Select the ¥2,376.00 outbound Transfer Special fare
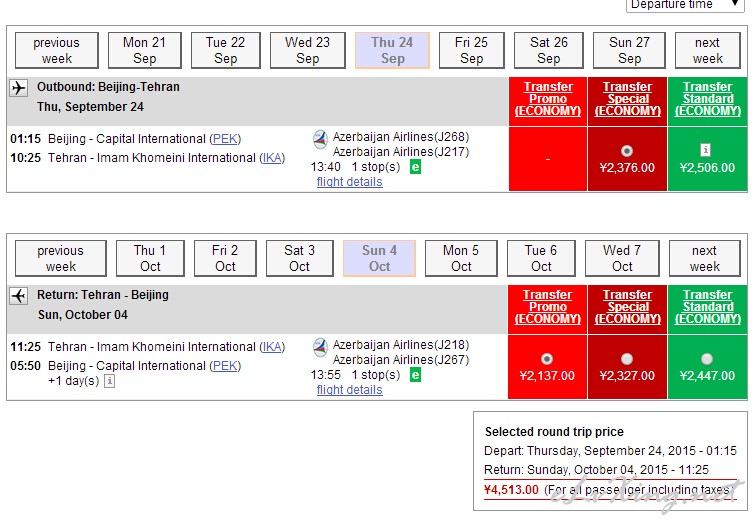Screen dimensions: 755x527 627,151
